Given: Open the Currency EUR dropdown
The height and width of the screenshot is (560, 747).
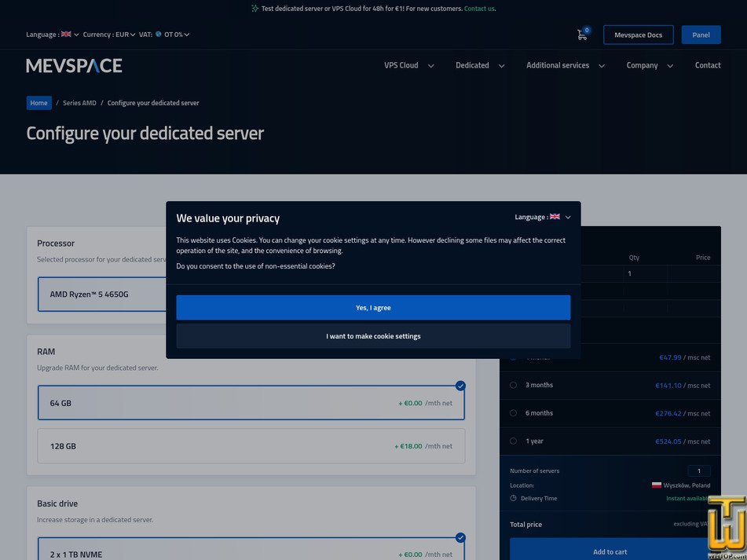Looking at the screenshot, I should pos(109,35).
